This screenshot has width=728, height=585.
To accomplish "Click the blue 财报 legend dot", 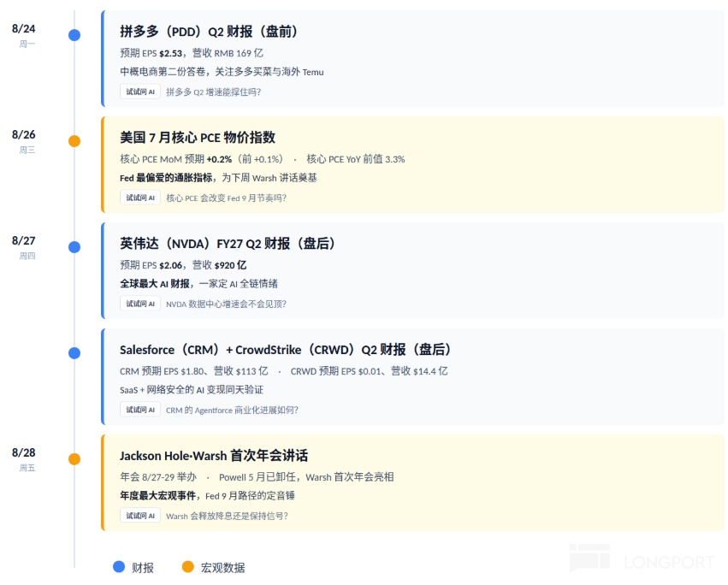I will 119,566.
